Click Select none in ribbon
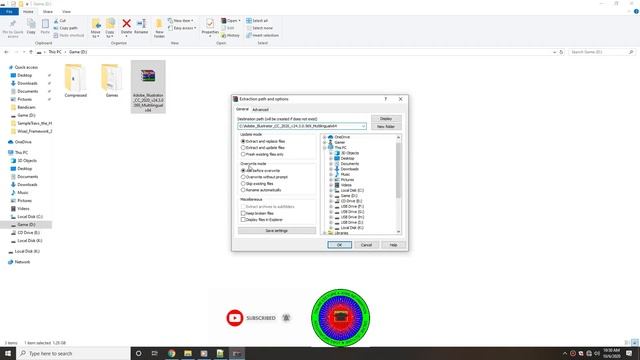The height and width of the screenshot is (360, 640). point(259,28)
